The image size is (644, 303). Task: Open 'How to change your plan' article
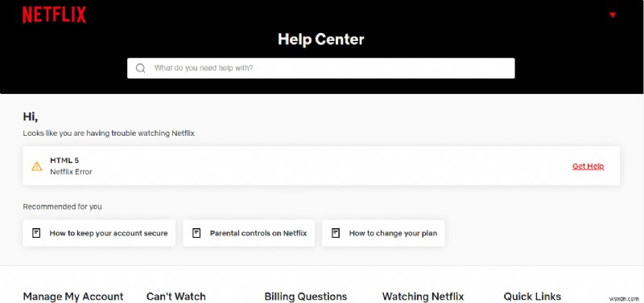pyautogui.click(x=383, y=233)
